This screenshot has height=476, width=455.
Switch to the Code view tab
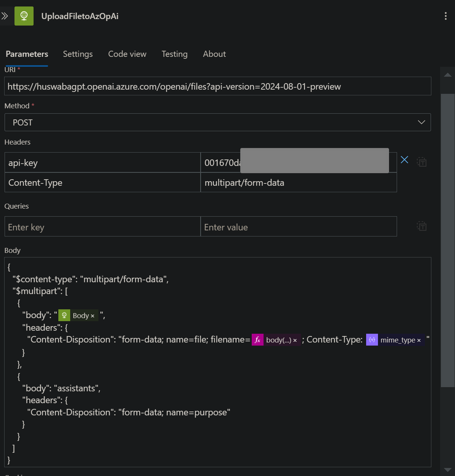tap(127, 54)
